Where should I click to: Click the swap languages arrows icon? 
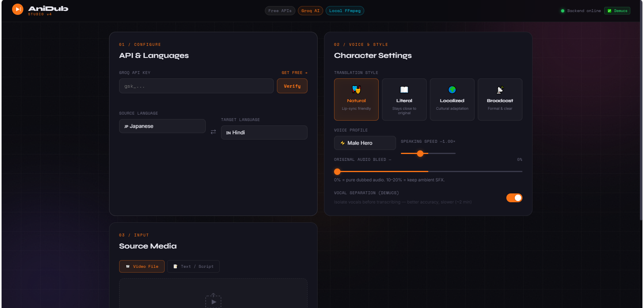tap(213, 132)
